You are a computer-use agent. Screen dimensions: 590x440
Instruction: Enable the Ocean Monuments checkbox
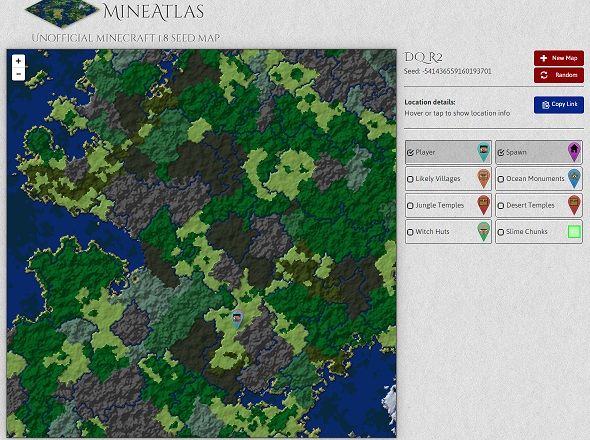pyautogui.click(x=501, y=179)
